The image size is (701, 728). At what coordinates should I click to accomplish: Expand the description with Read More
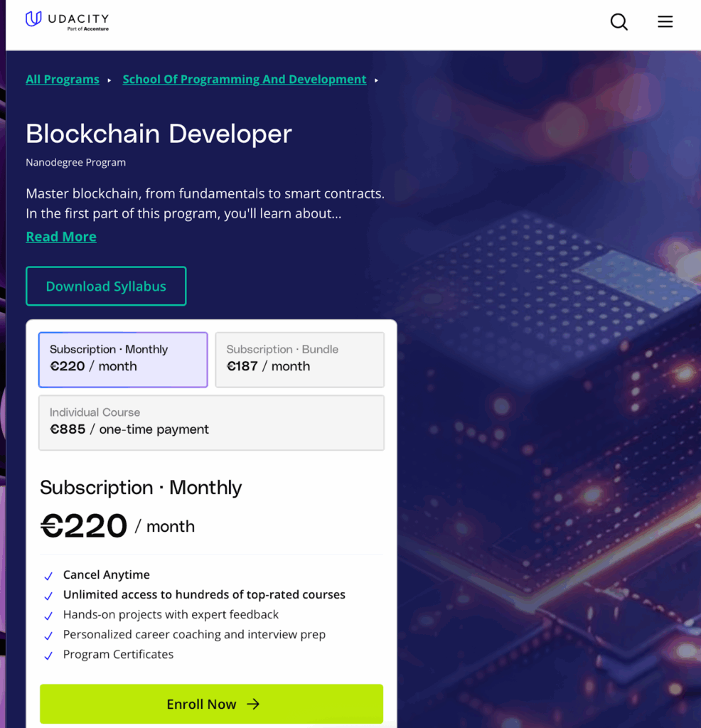click(61, 237)
